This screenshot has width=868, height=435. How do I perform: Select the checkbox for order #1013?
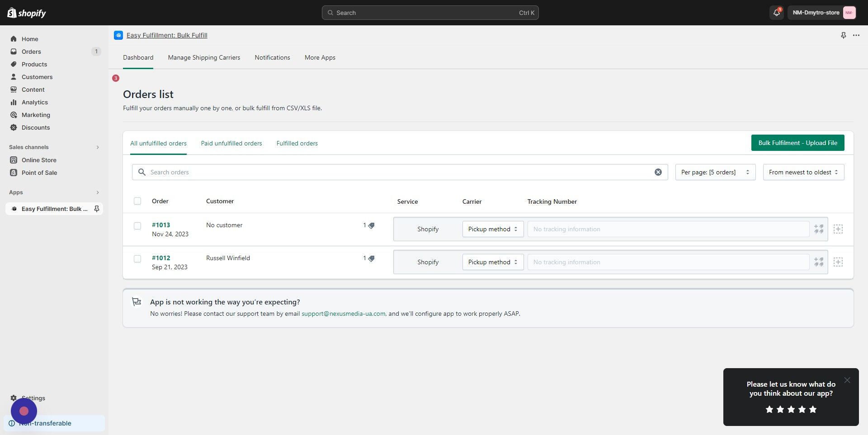[x=137, y=226]
